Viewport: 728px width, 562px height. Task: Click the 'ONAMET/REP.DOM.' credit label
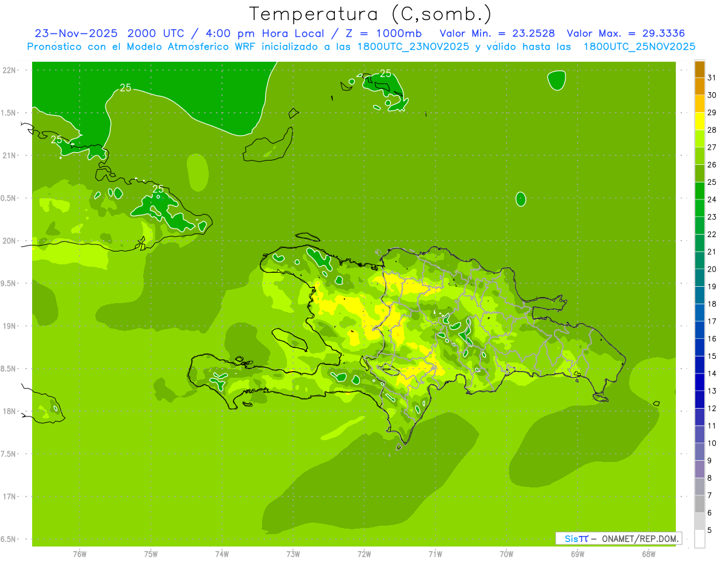[x=640, y=538]
